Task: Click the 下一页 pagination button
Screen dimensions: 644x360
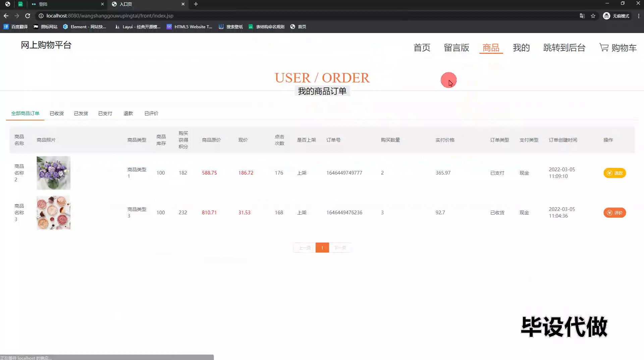Action: [x=340, y=248]
